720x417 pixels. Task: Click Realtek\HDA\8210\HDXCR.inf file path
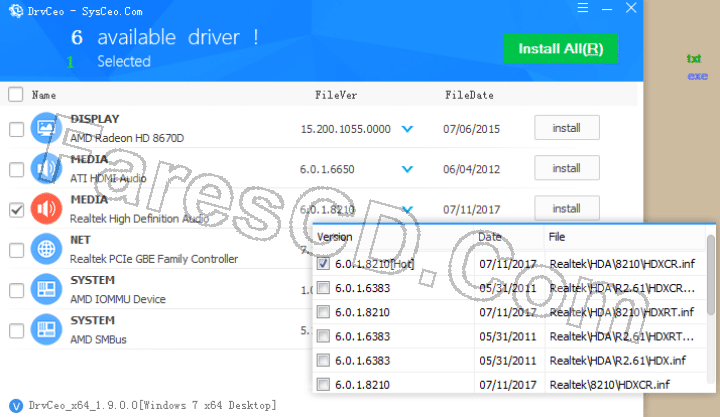622,264
